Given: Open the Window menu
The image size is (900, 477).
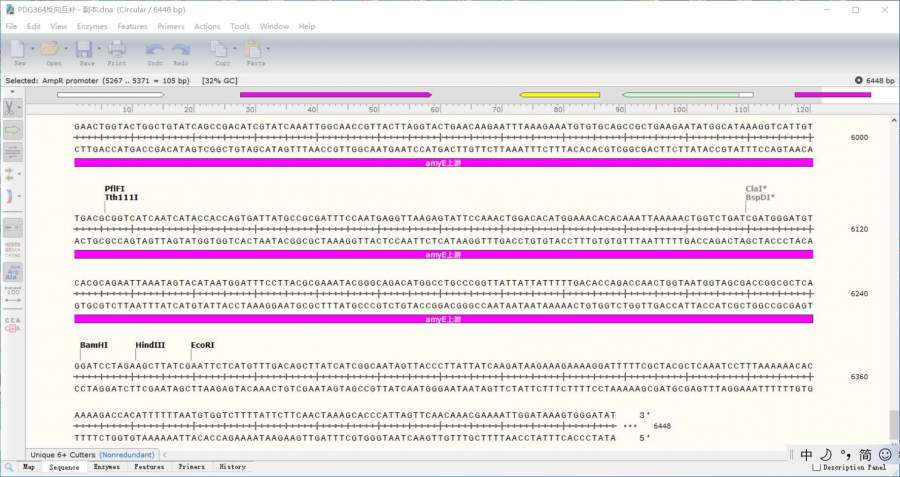Looking at the screenshot, I should click(274, 26).
